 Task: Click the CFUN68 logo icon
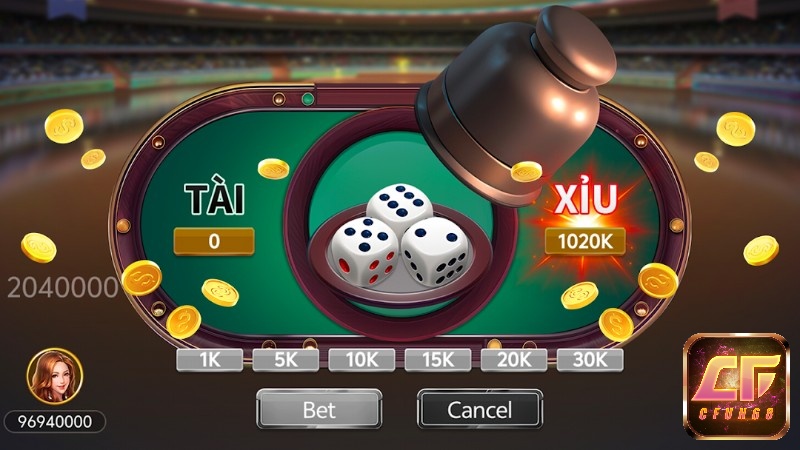click(736, 386)
